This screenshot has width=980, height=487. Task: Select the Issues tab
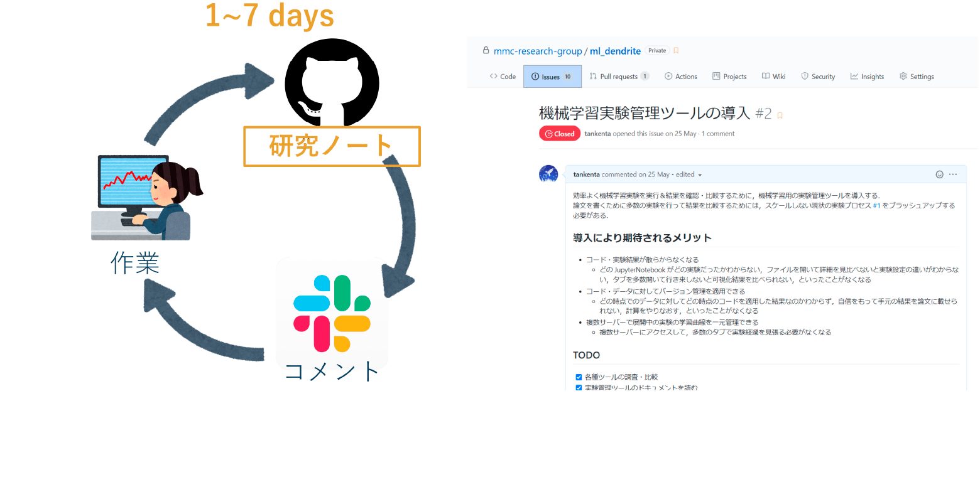(552, 77)
